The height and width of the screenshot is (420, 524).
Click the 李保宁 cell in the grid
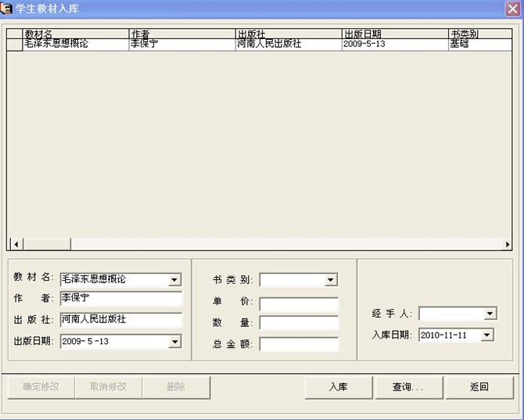click(x=182, y=45)
